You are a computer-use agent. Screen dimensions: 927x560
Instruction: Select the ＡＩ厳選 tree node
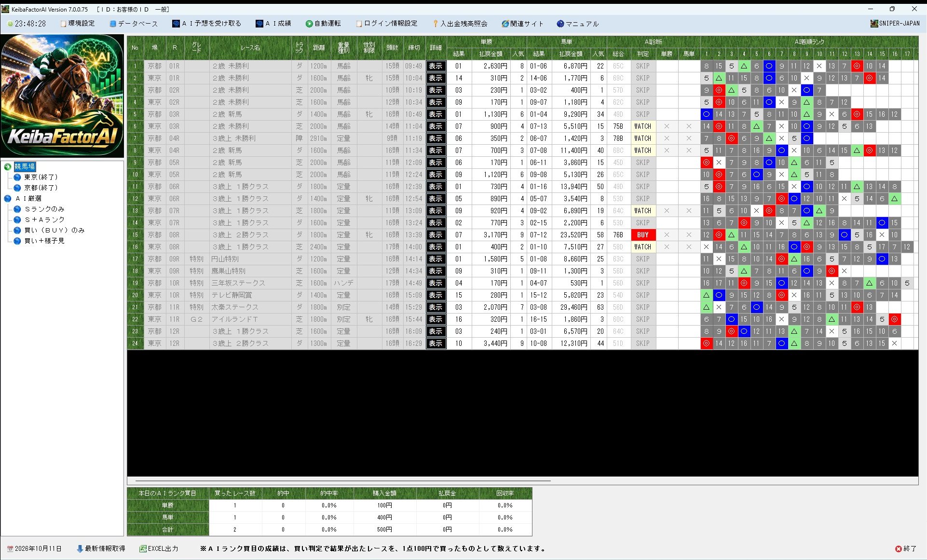click(28, 198)
